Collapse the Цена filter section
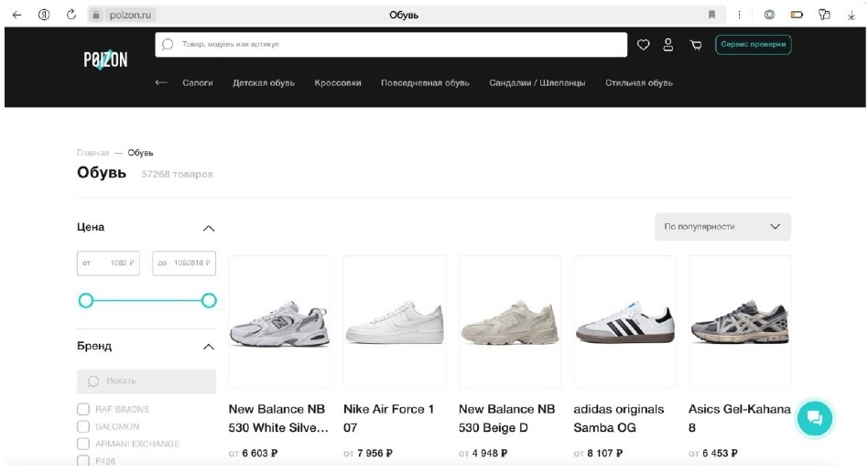 coord(209,228)
